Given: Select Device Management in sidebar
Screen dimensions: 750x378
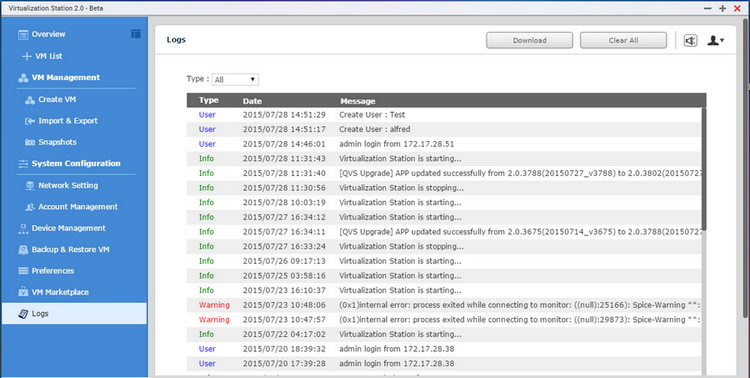Looking at the screenshot, I should pyautogui.click(x=68, y=228).
